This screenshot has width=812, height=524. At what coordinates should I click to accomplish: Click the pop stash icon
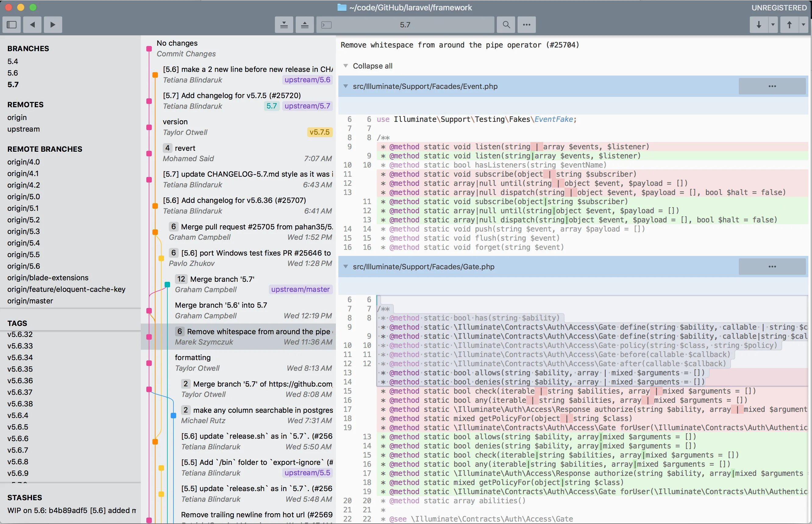[305, 24]
